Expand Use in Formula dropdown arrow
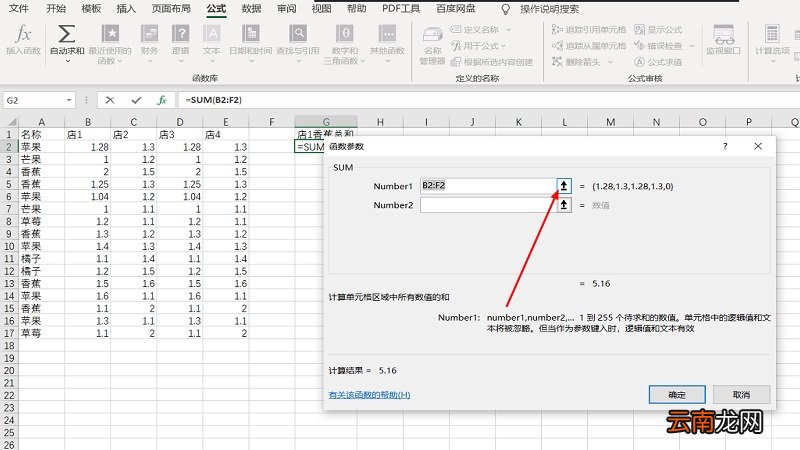The height and width of the screenshot is (450, 800). (x=503, y=46)
